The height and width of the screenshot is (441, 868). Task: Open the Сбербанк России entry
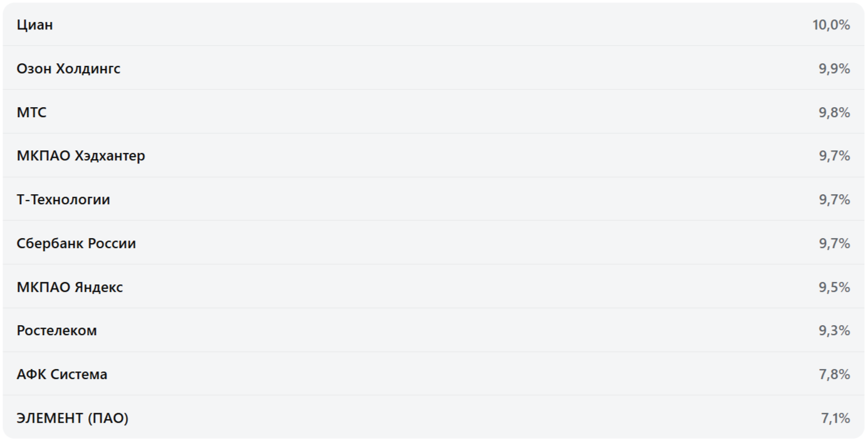pyautogui.click(x=76, y=244)
